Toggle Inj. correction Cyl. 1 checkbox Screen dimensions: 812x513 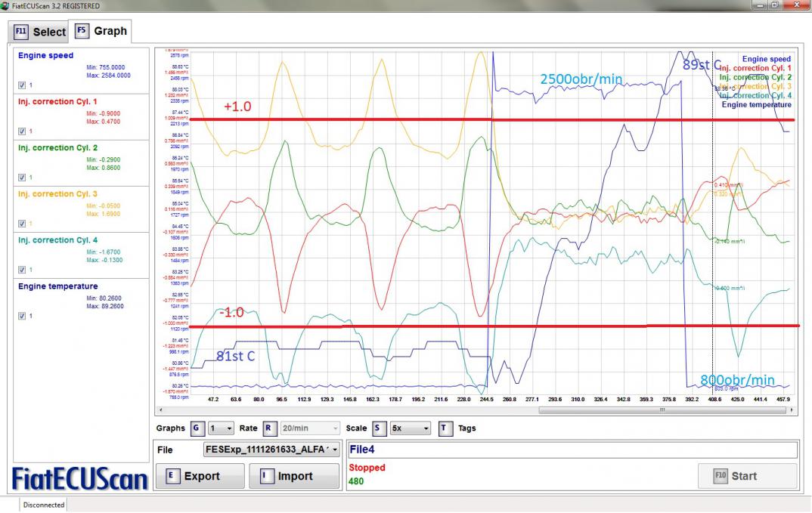(21, 131)
